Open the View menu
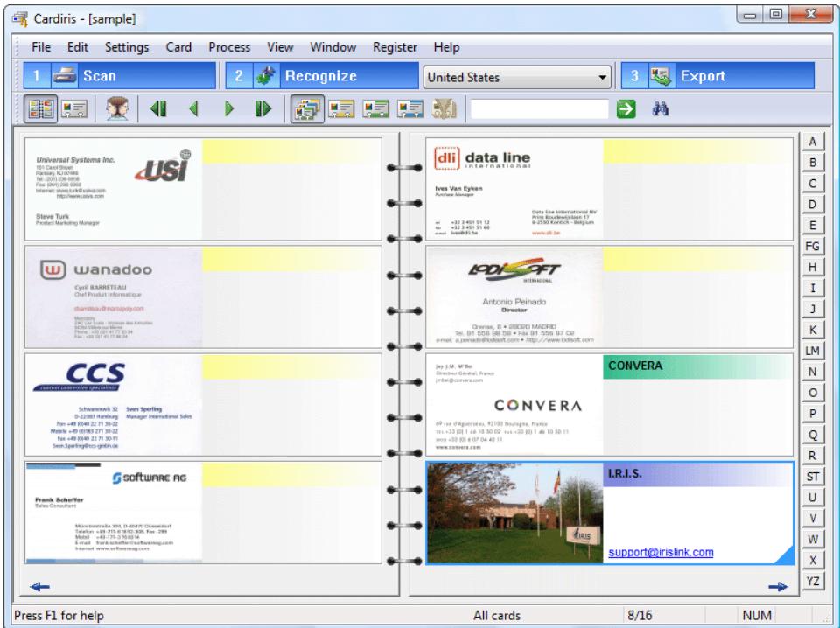 tap(280, 47)
